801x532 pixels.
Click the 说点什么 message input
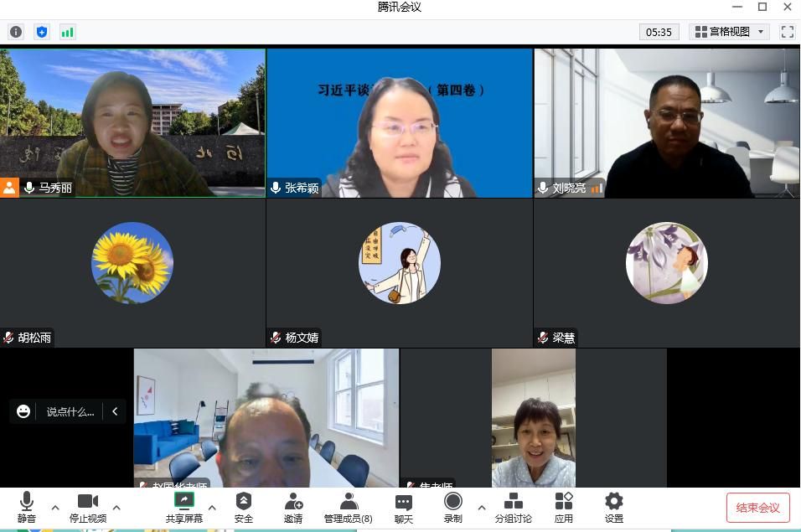70,411
